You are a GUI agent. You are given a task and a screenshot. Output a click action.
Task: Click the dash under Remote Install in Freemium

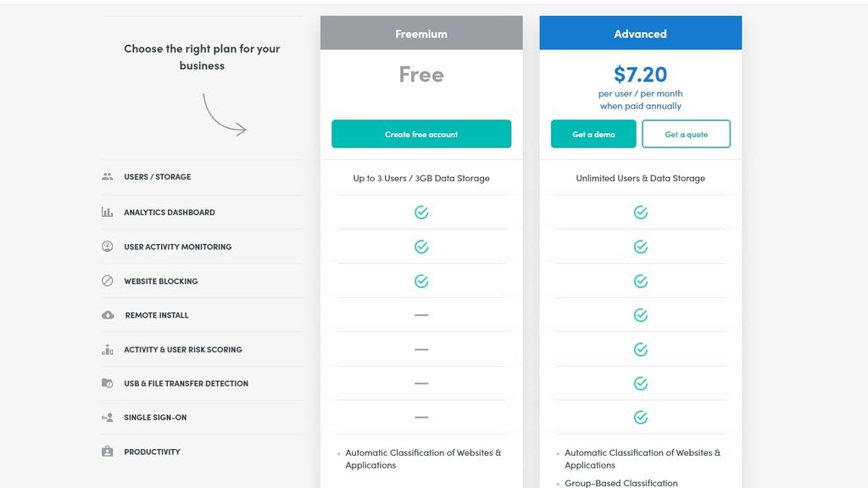(421, 314)
